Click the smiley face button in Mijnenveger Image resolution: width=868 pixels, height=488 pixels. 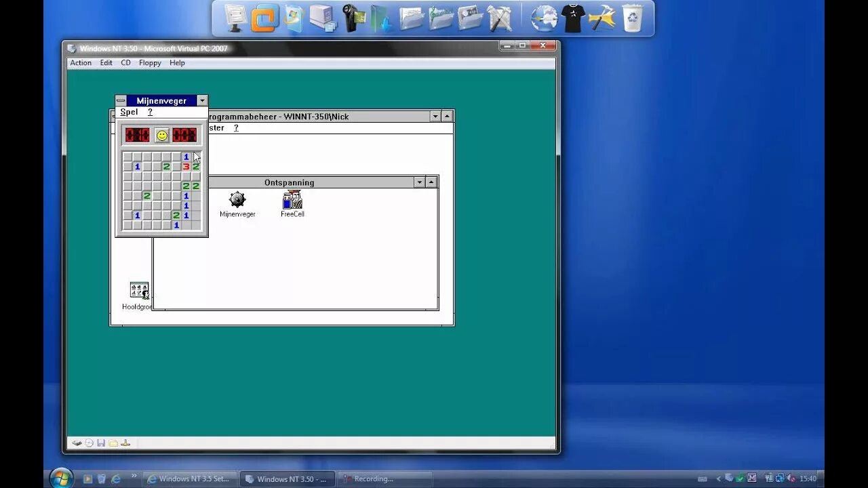click(161, 135)
